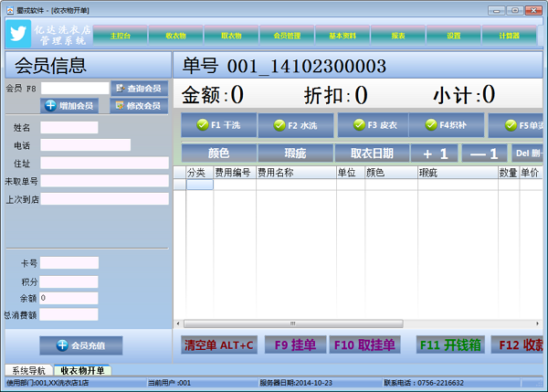Click F9 挂单 button
The width and height of the screenshot is (548, 392).
[x=295, y=345]
